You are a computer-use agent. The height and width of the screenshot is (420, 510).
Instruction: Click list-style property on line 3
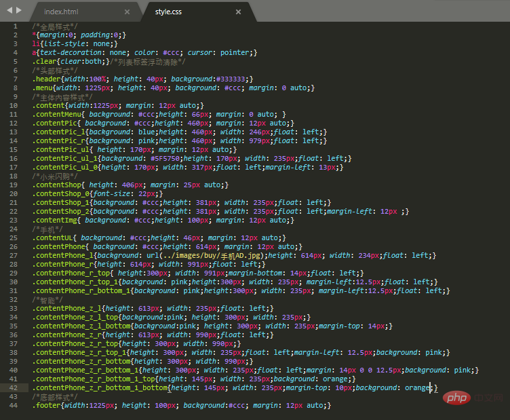pyautogui.click(x=64, y=44)
